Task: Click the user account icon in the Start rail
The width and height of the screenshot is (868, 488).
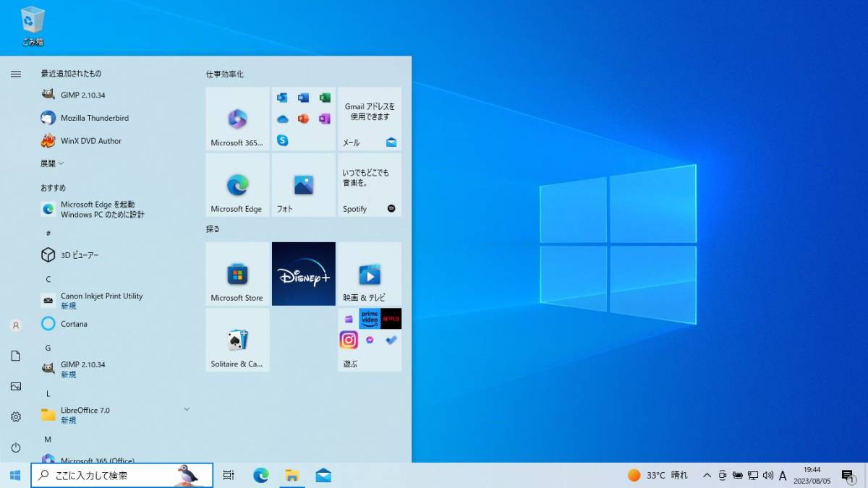Action: pos(16,325)
